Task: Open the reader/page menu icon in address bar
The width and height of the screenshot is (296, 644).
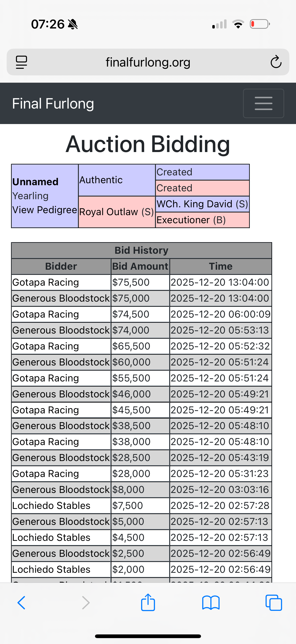Action: pos(22,62)
